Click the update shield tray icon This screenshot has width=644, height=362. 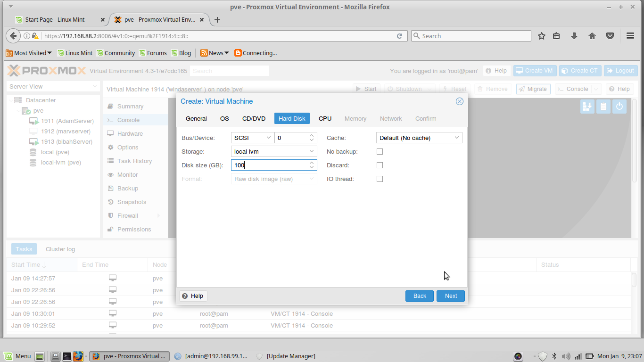[543, 356]
